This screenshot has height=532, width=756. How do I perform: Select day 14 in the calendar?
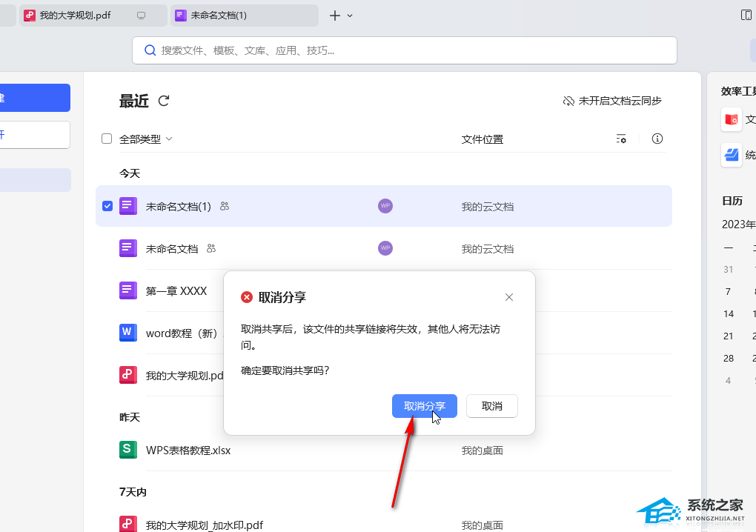tap(729, 313)
